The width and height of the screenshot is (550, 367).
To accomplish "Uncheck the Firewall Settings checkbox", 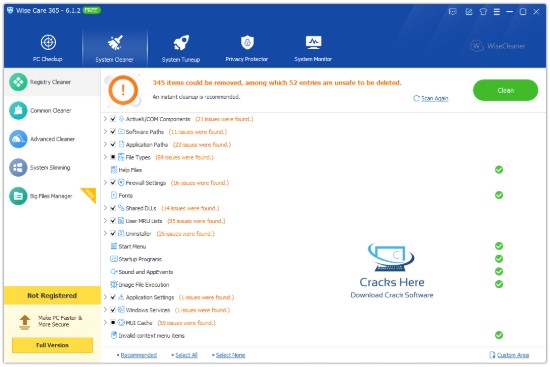I will (x=113, y=182).
